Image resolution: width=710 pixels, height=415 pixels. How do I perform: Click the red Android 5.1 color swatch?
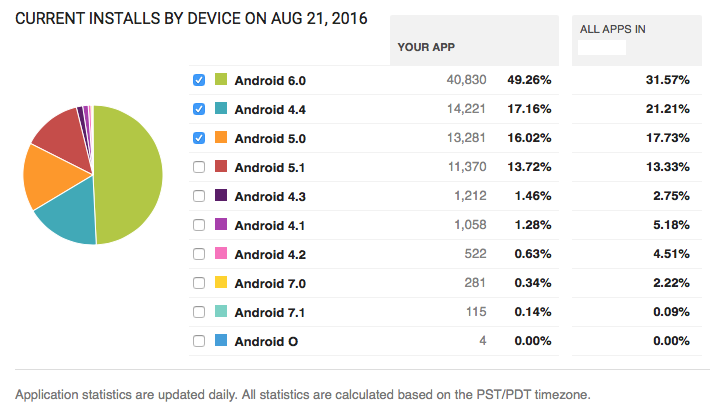click(x=221, y=167)
